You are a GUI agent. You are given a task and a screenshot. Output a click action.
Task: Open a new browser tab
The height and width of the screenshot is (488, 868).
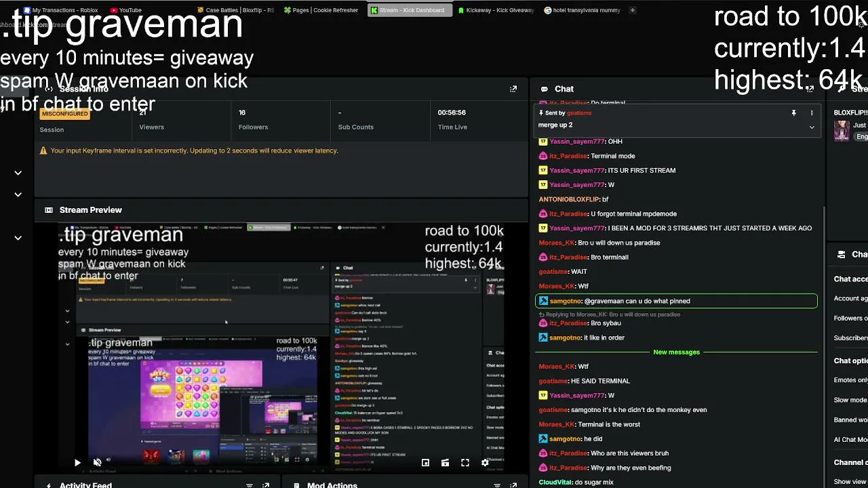click(633, 10)
